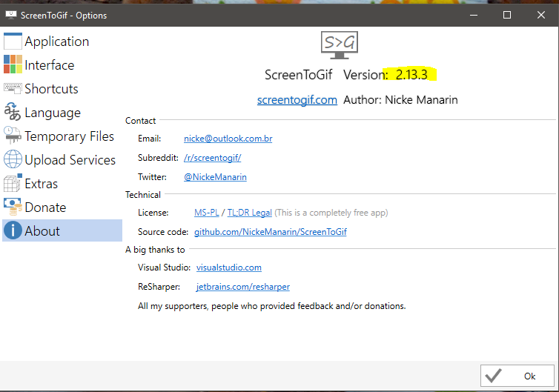Click the Email: label
This screenshot has height=392, width=559.
click(x=149, y=139)
